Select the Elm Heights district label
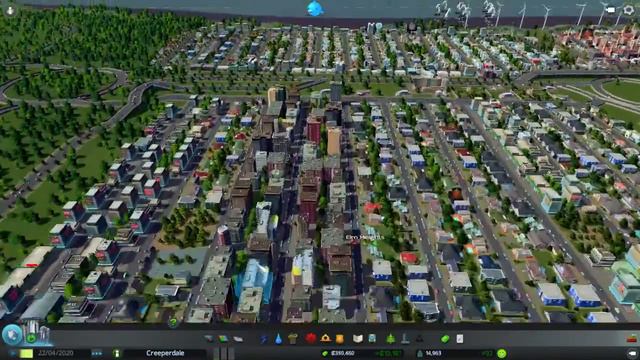 pos(365,237)
